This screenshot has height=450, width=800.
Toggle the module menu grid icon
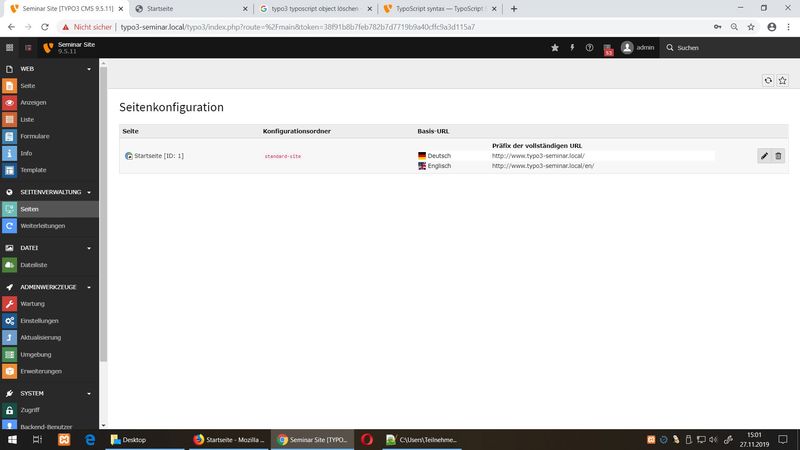click(9, 47)
